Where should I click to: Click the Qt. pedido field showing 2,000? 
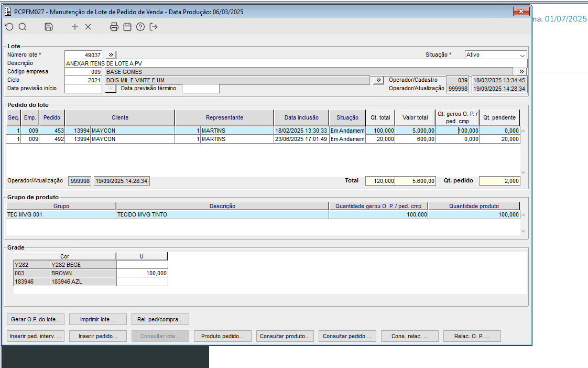click(499, 181)
